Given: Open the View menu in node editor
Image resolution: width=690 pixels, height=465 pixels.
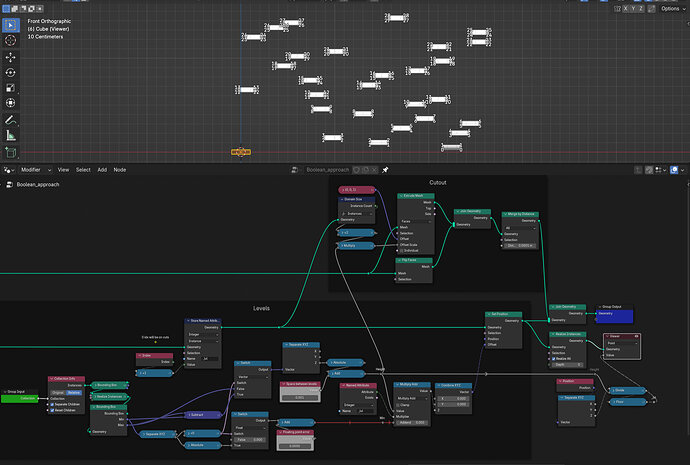Looking at the screenshot, I should point(63,170).
